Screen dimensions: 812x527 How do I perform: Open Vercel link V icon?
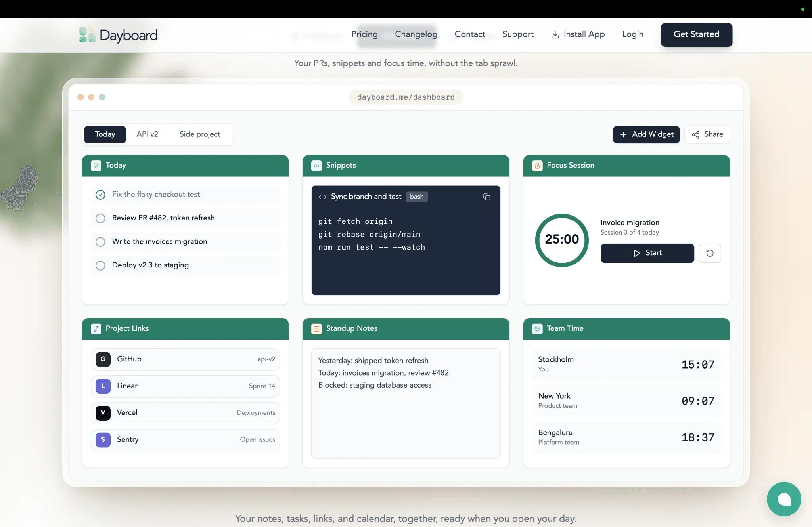pyautogui.click(x=103, y=413)
